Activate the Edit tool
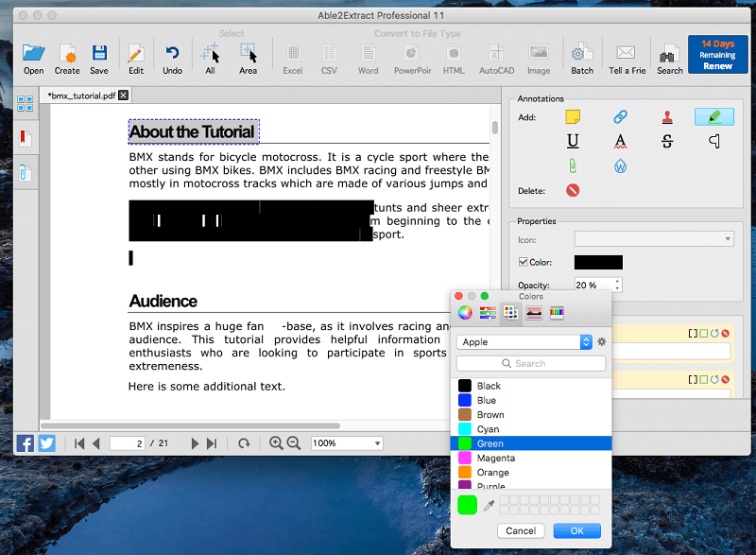 pyautogui.click(x=136, y=59)
